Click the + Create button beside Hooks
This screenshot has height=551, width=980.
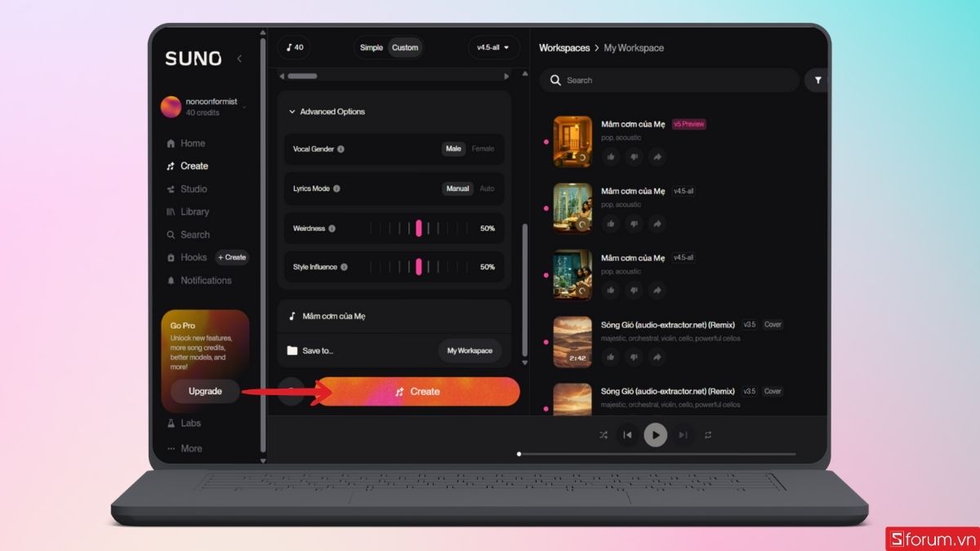[232, 257]
